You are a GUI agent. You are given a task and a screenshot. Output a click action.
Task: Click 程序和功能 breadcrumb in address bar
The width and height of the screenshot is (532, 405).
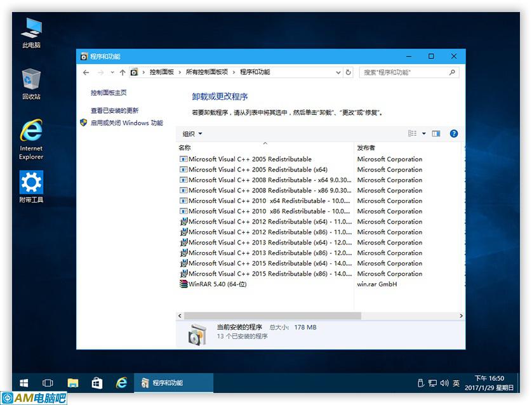click(255, 72)
